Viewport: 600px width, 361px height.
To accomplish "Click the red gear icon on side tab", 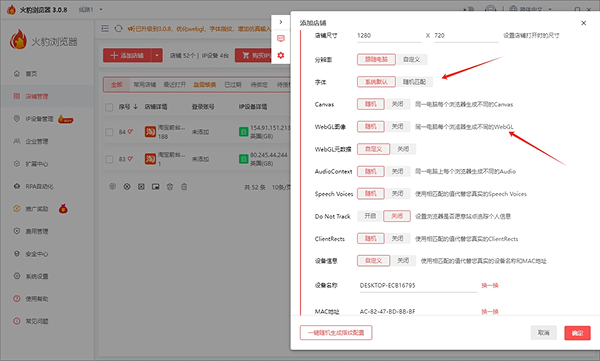I will pyautogui.click(x=281, y=55).
